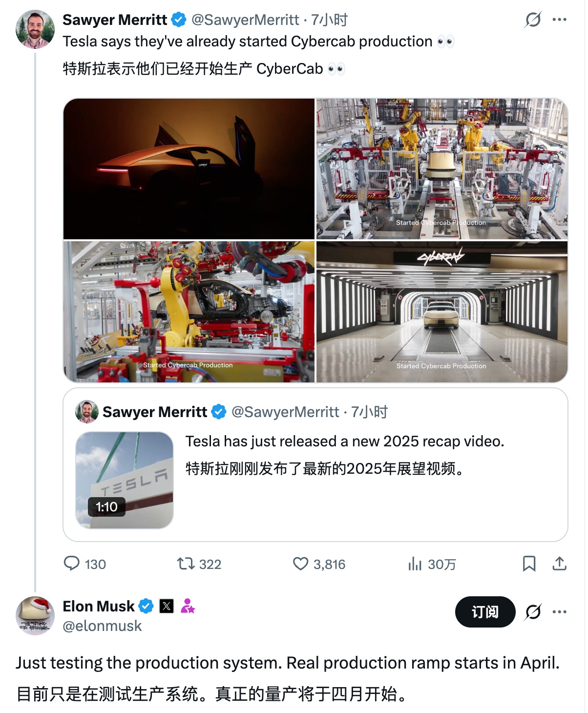Click the reply icon with 130 comments
588x713 pixels.
(72, 564)
